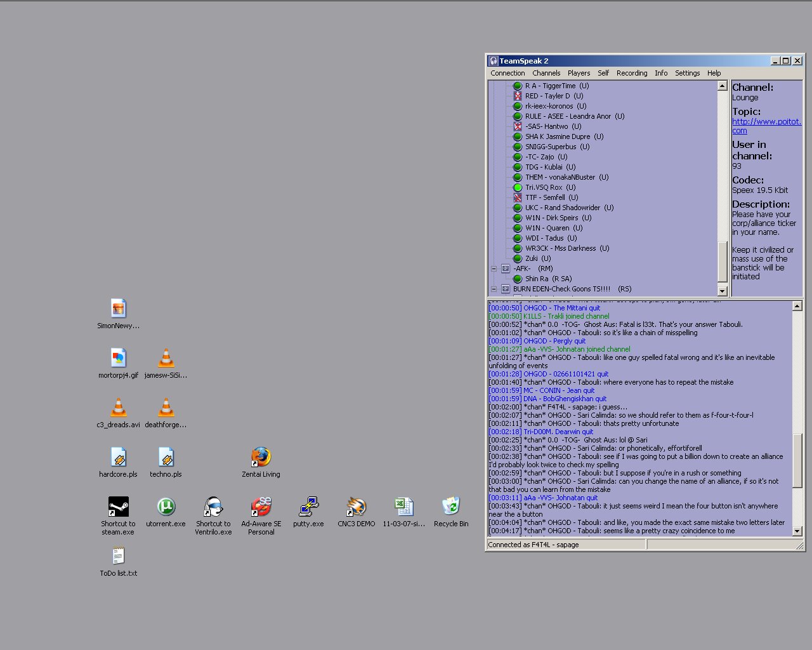Open the Help menu in TeamSpeak
Image resolution: width=812 pixels, height=650 pixels.
click(714, 73)
